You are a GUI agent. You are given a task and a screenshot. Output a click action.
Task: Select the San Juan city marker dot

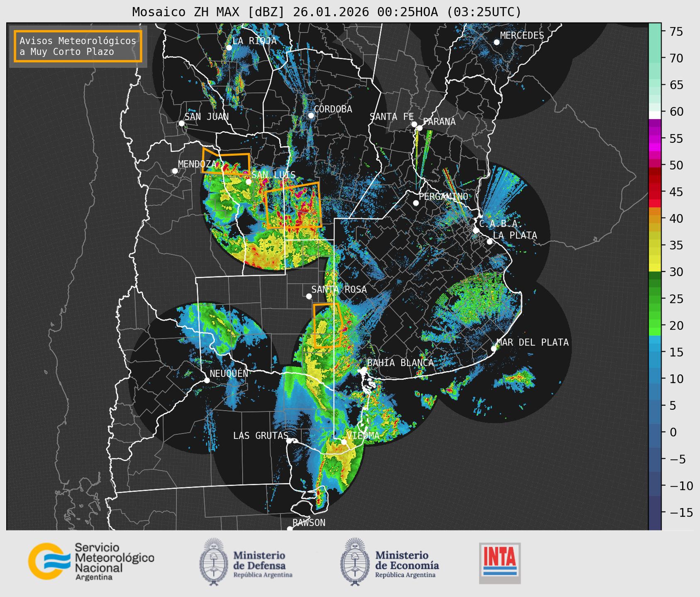pos(181,123)
